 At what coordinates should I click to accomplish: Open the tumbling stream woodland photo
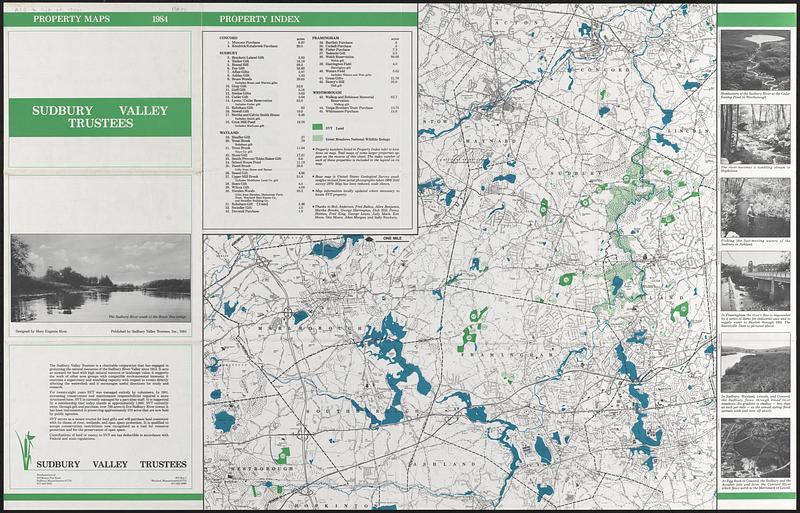tap(755, 134)
